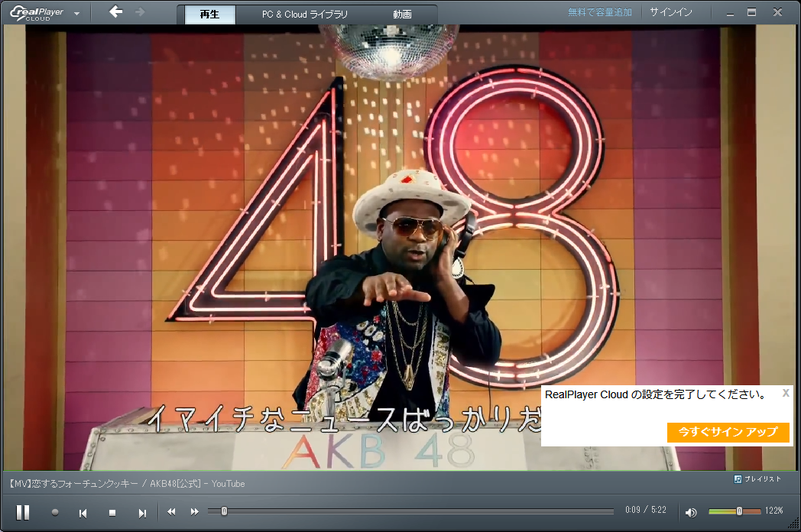Viewport: 801px width, 532px height.
Task: Close the RealPlayer window
Action: point(777,11)
